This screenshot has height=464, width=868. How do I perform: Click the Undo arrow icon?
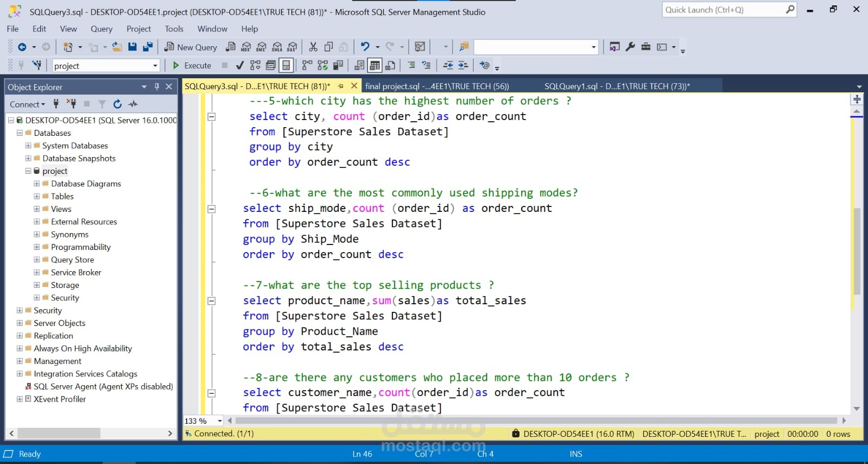point(365,47)
